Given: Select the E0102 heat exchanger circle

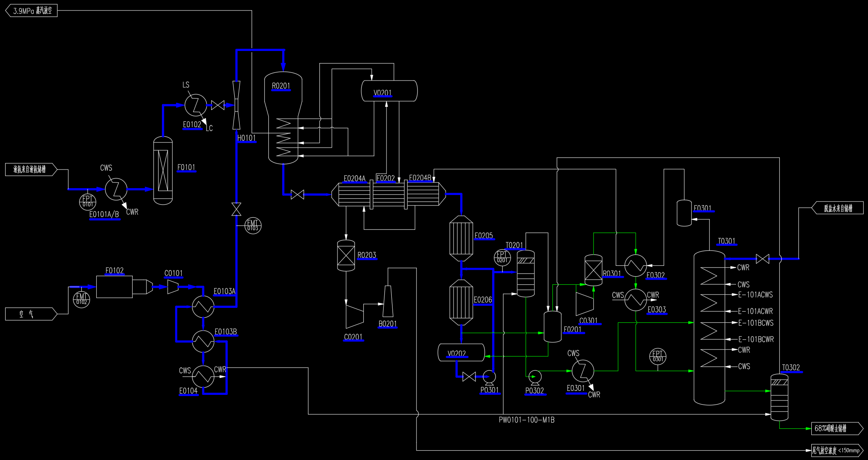Looking at the screenshot, I should coord(195,105).
